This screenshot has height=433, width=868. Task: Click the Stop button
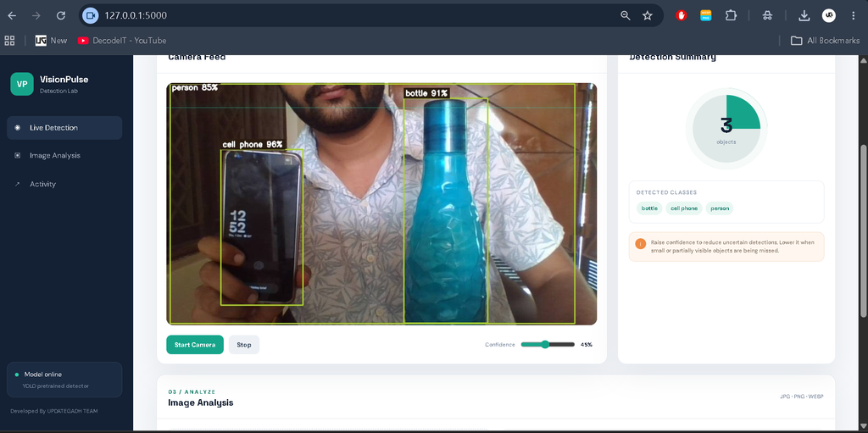(244, 344)
